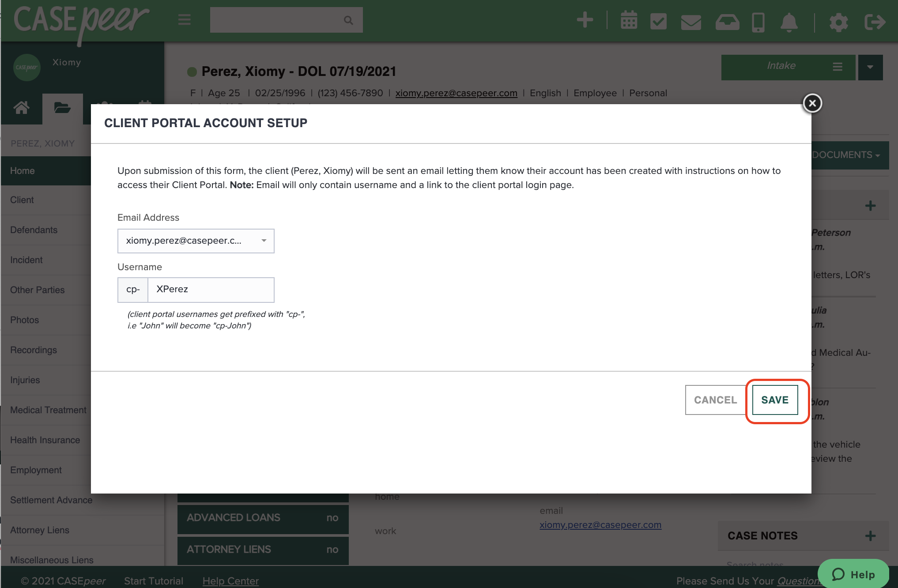Open the Help Center link

pyautogui.click(x=230, y=581)
